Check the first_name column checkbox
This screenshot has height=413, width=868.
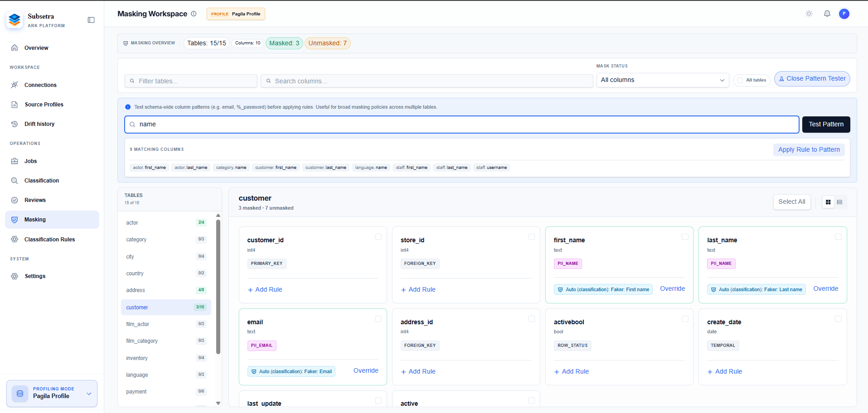pos(685,237)
